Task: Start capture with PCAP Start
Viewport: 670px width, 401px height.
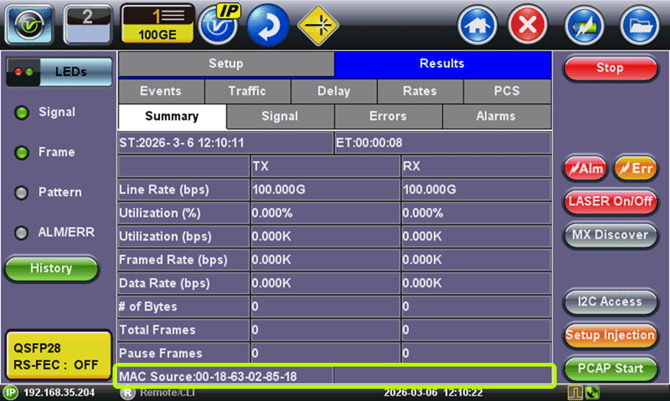Action: point(609,368)
